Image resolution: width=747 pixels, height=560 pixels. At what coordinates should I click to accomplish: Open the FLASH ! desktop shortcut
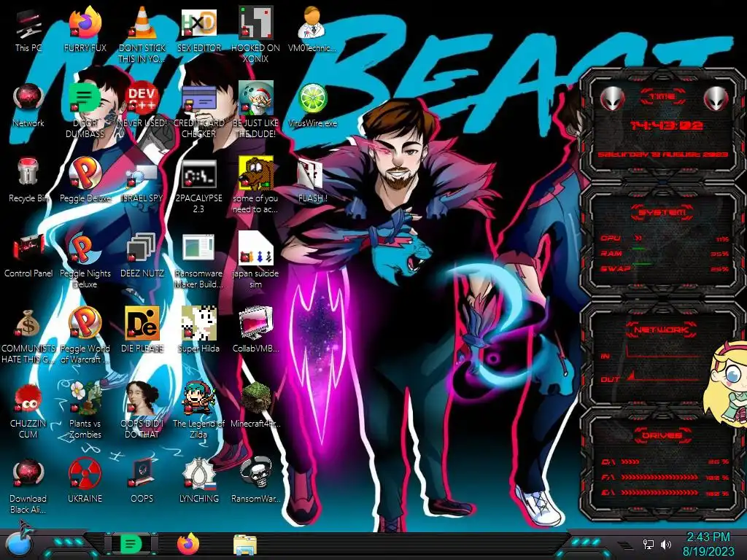point(312,181)
